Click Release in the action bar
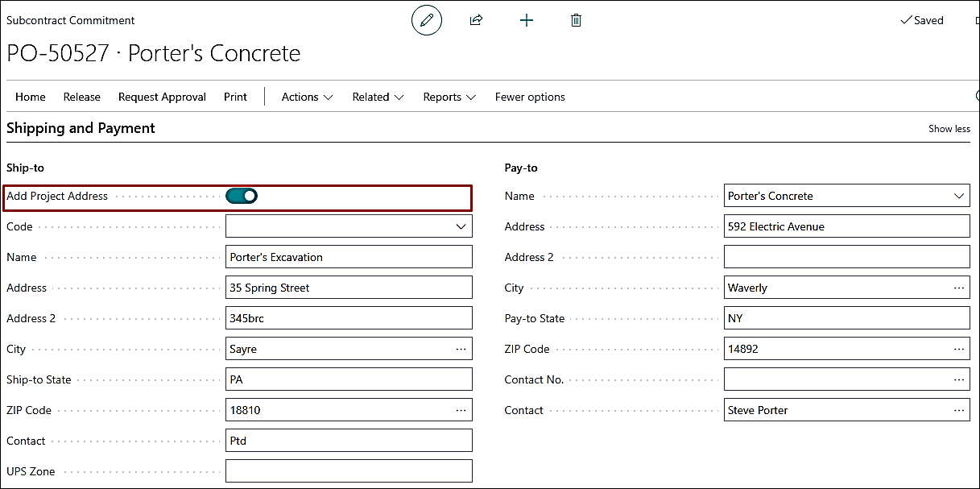 click(82, 97)
